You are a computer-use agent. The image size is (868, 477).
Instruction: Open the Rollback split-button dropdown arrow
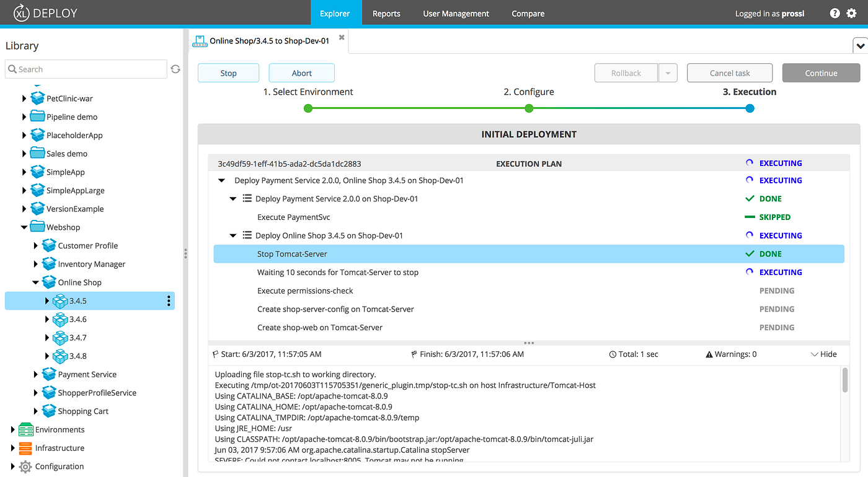pos(668,72)
